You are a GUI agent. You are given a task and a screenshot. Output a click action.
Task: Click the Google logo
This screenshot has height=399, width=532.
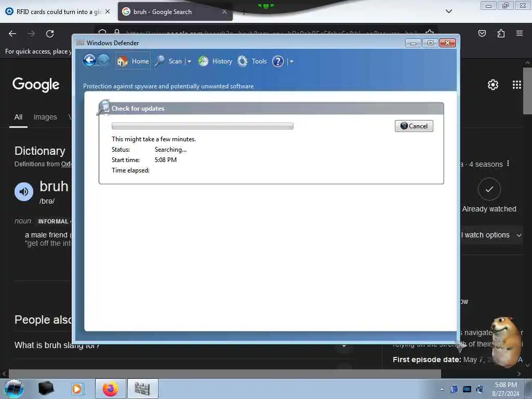(36, 85)
